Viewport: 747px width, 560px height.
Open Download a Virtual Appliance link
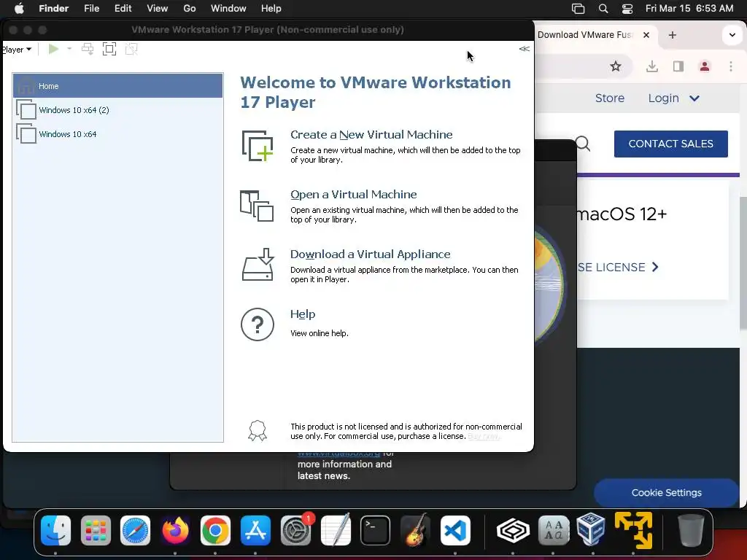(x=370, y=254)
